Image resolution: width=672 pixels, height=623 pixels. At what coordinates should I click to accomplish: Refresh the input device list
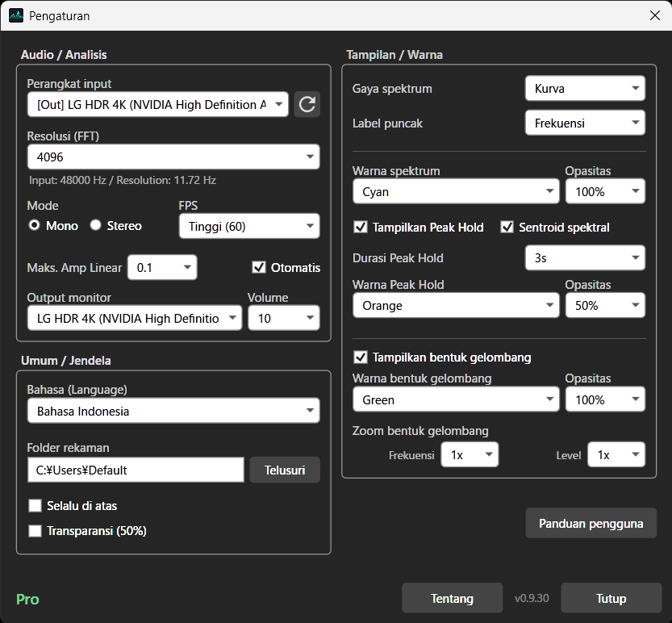pos(307,104)
